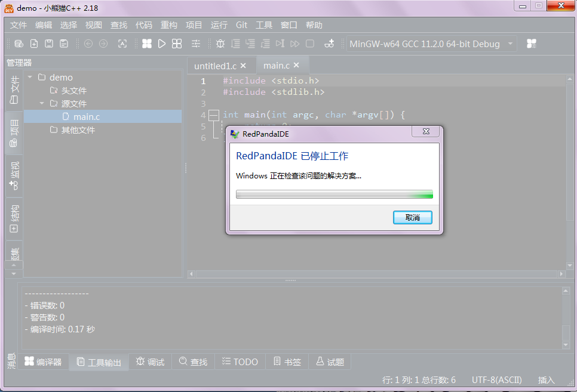This screenshot has height=392, width=577.
Task: Switch to the 结构 side tab
Action: click(14, 218)
